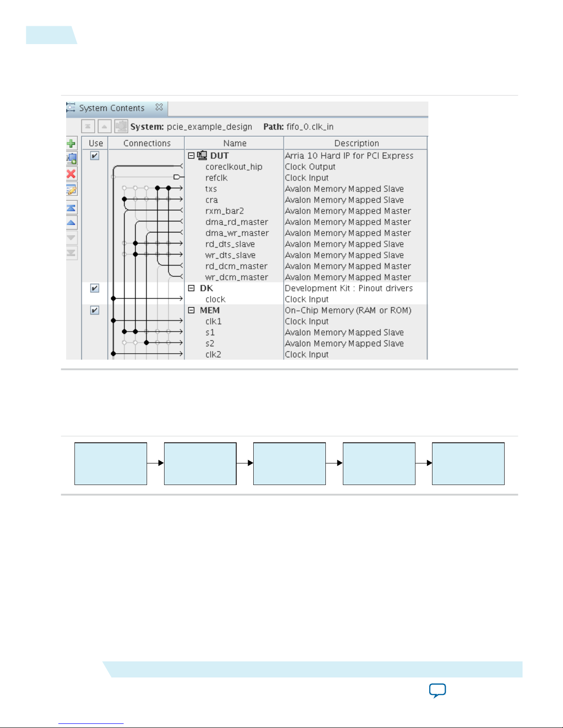This screenshot has height=728, width=563.
Task: Select the rxm_bar2 interface row
Action: coord(224,211)
